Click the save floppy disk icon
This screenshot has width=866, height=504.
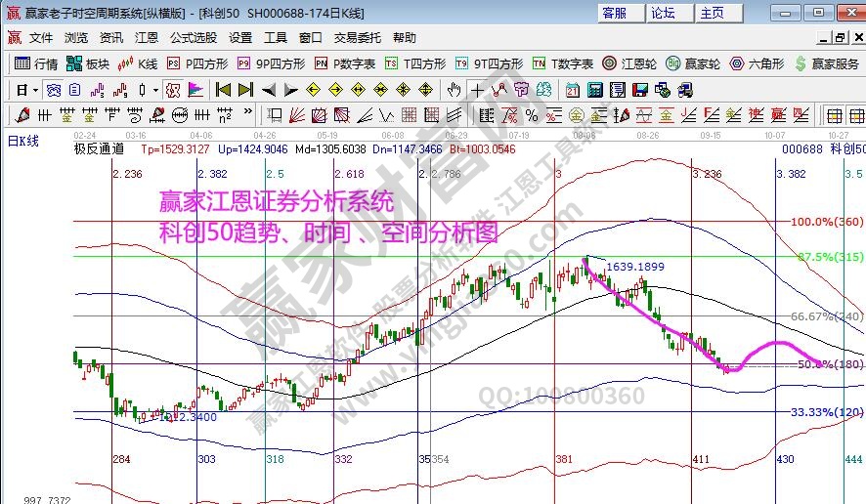tap(640, 89)
